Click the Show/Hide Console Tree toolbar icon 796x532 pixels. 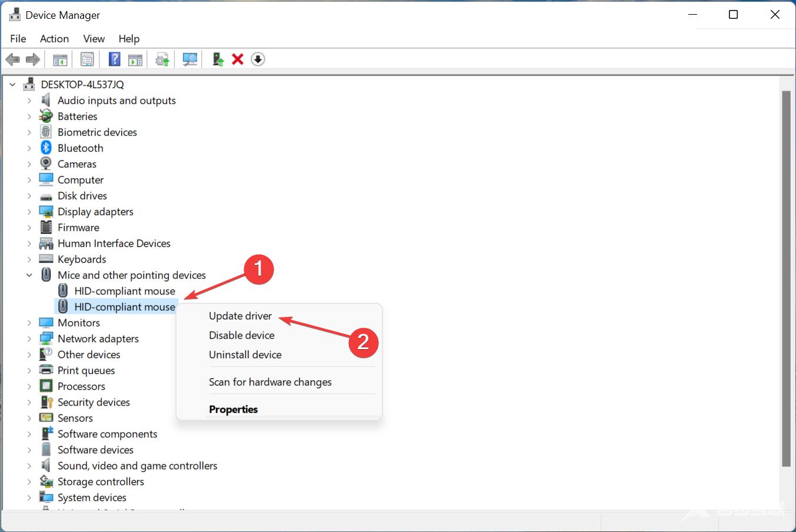[60, 59]
